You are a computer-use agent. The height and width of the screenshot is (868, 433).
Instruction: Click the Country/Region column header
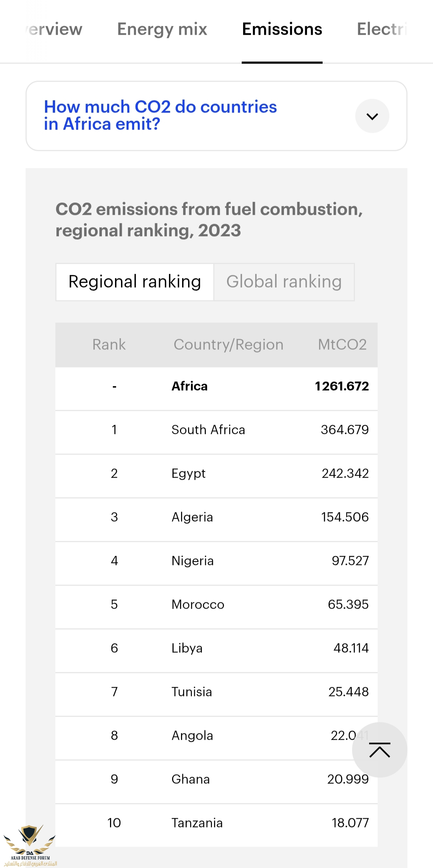229,345
